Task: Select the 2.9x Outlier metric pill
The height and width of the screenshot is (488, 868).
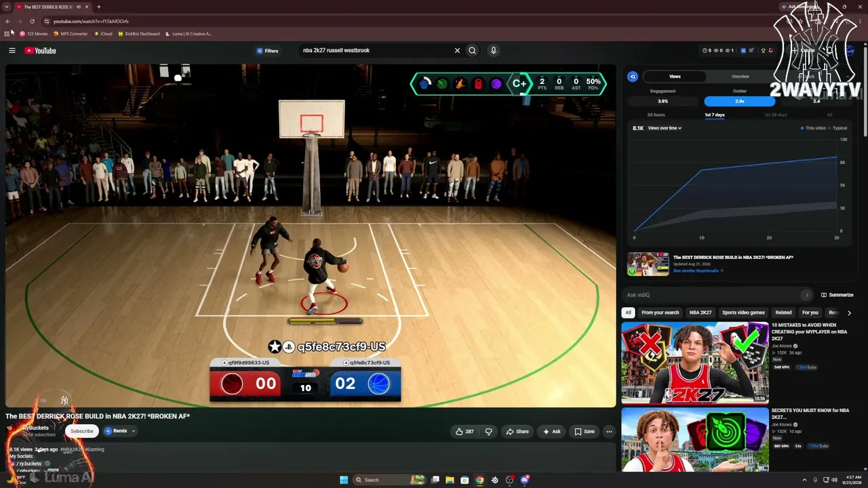Action: click(x=739, y=101)
